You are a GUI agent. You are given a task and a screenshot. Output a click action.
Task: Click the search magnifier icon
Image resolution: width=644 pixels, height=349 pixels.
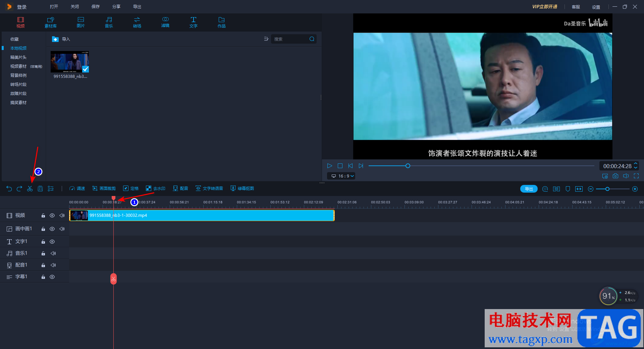[x=312, y=39]
